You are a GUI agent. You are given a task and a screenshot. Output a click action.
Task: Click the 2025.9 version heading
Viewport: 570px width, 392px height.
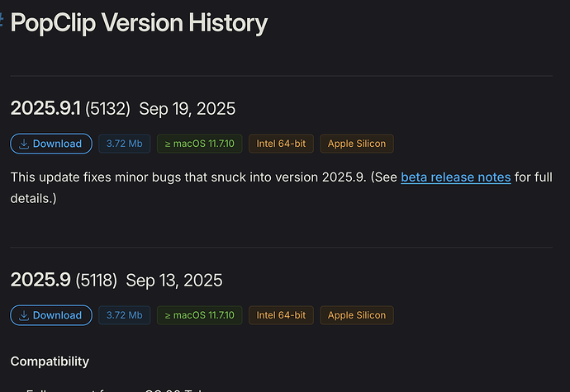[40, 280]
